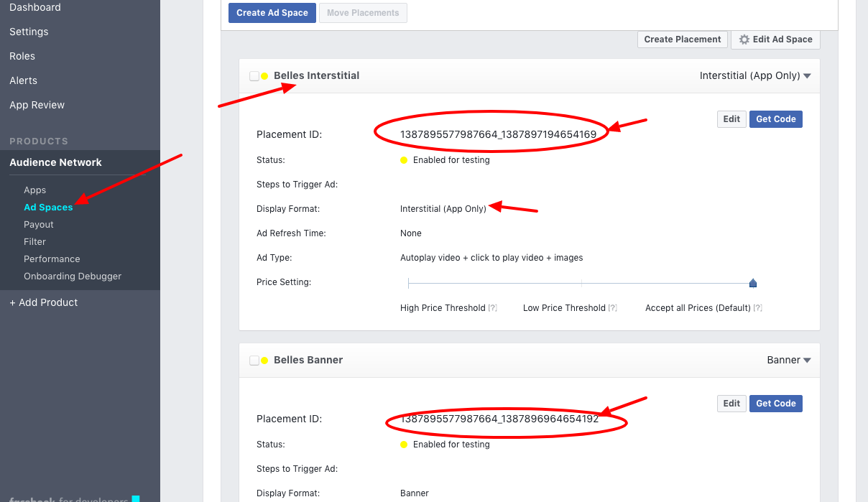Select placement ID ending in 4654192

point(499,419)
